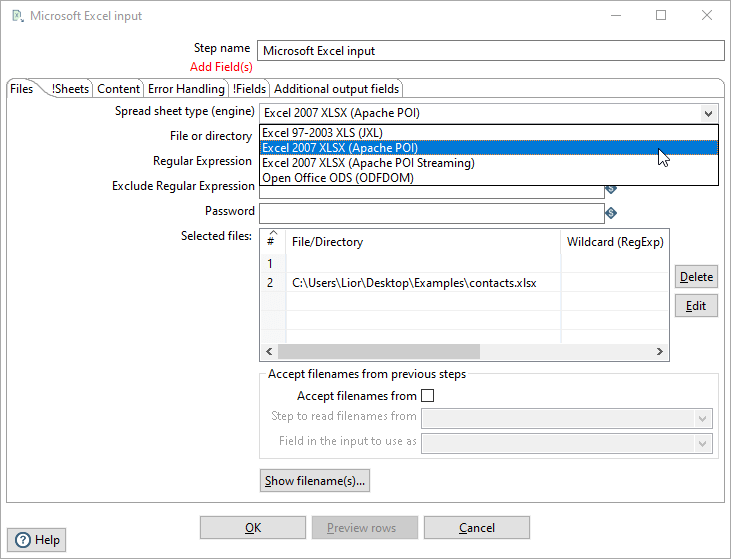Click the Cancel button

[476, 528]
